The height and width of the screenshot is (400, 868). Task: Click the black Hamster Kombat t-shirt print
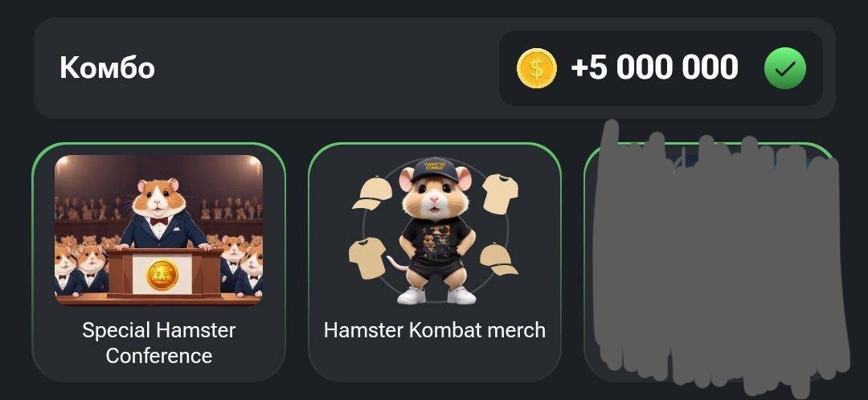[435, 239]
